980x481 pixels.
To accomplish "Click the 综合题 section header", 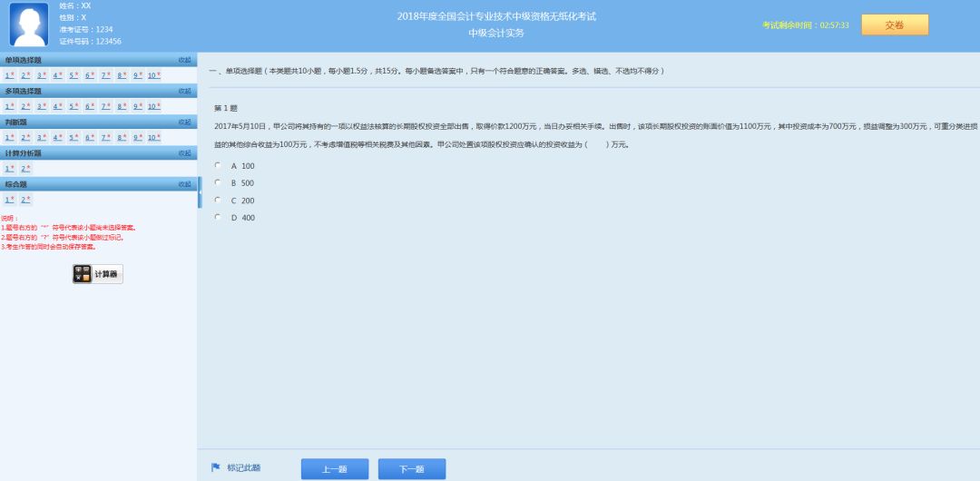I will click(x=99, y=184).
